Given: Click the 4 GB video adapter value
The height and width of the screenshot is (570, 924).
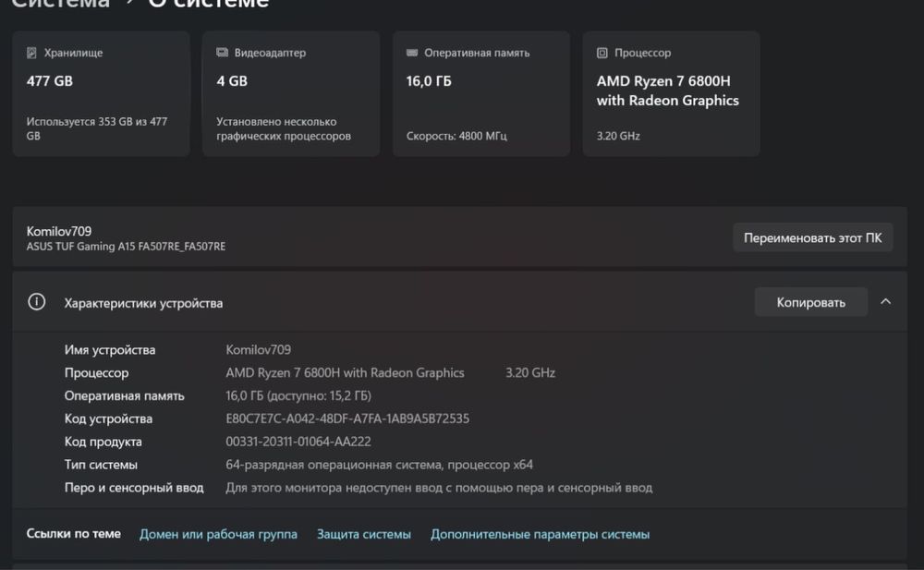Looking at the screenshot, I should (x=232, y=81).
